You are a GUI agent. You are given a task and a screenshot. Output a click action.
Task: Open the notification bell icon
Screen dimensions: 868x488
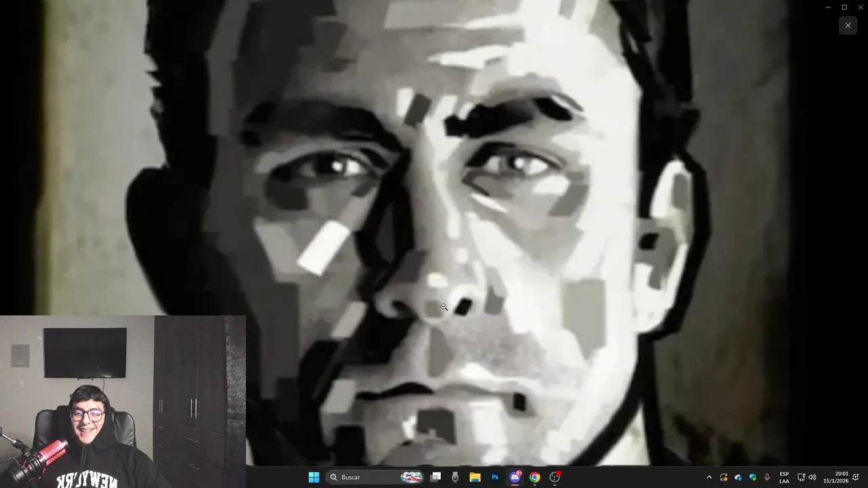[856, 477]
